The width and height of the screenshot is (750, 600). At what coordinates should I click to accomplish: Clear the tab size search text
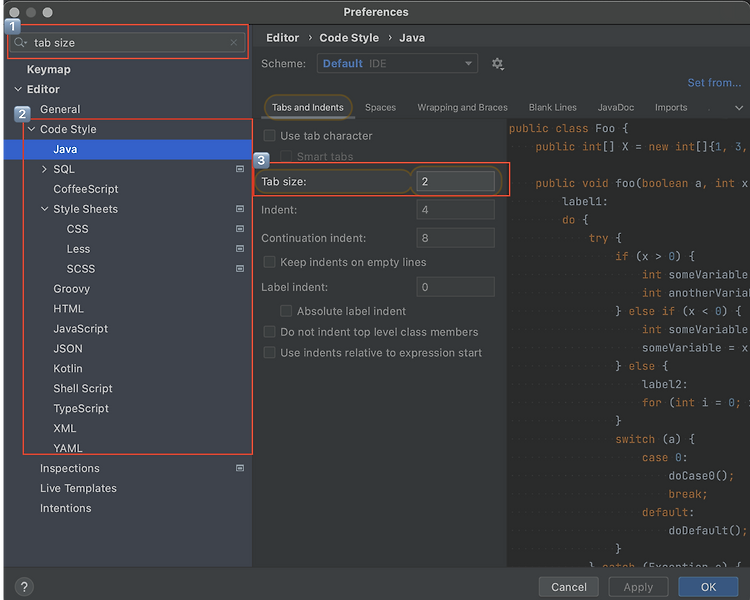pyautogui.click(x=233, y=43)
